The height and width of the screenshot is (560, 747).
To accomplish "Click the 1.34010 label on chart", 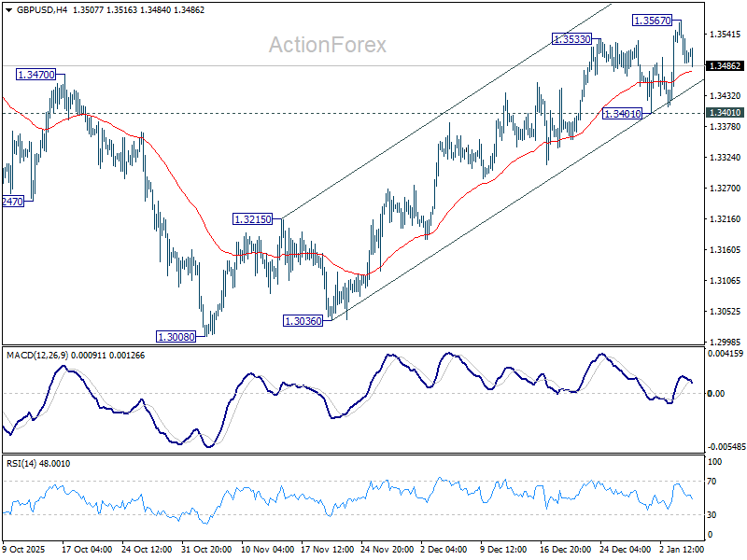I will point(622,114).
